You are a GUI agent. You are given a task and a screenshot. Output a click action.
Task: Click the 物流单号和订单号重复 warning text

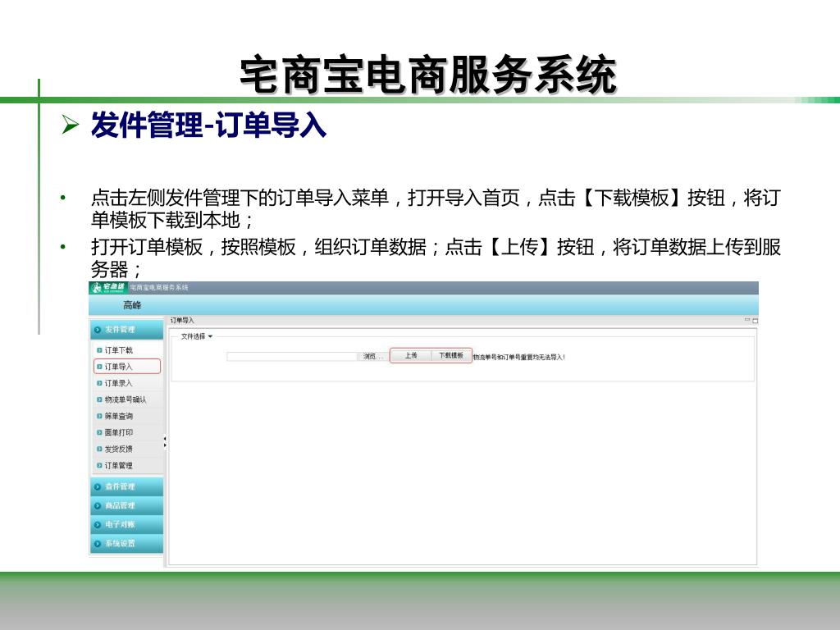[x=519, y=358]
